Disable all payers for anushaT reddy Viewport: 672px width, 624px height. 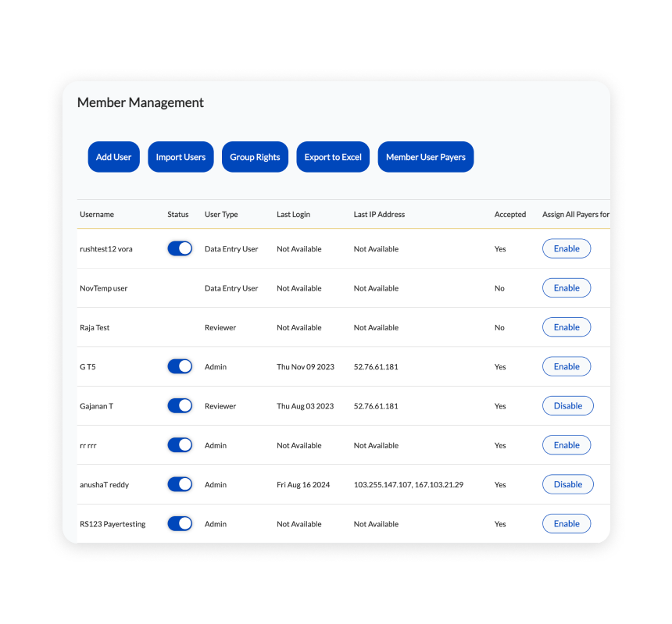coord(568,484)
